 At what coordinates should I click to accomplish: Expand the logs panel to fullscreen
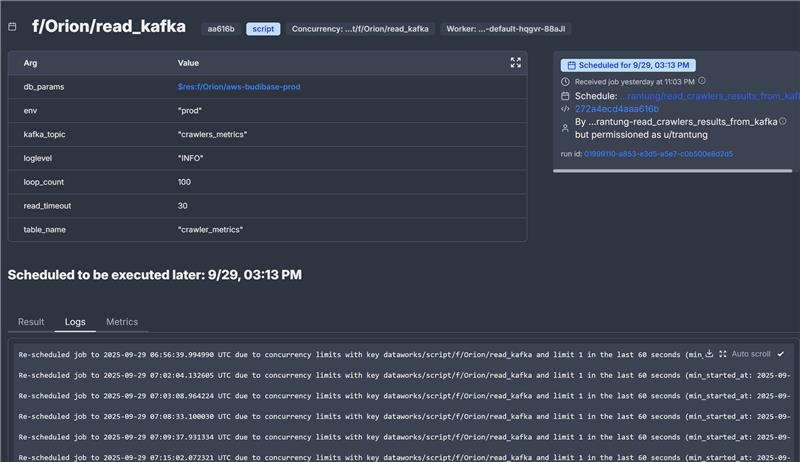click(722, 353)
